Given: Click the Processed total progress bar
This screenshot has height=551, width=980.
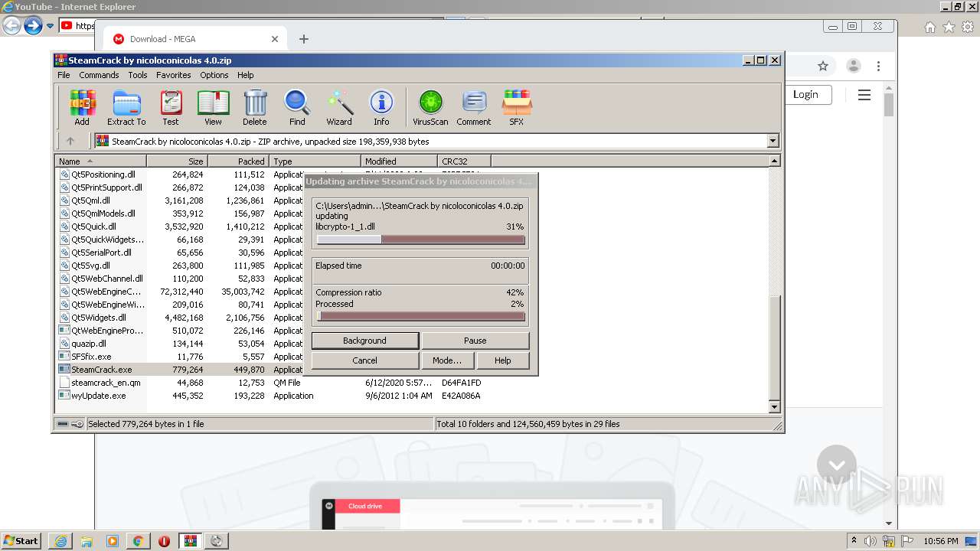Looking at the screenshot, I should [x=421, y=316].
